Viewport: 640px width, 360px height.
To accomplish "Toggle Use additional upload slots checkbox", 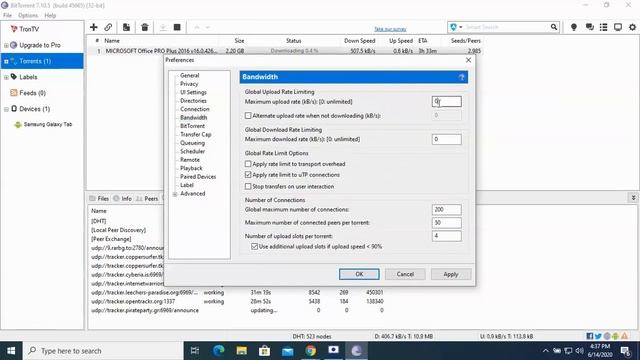I will point(254,247).
